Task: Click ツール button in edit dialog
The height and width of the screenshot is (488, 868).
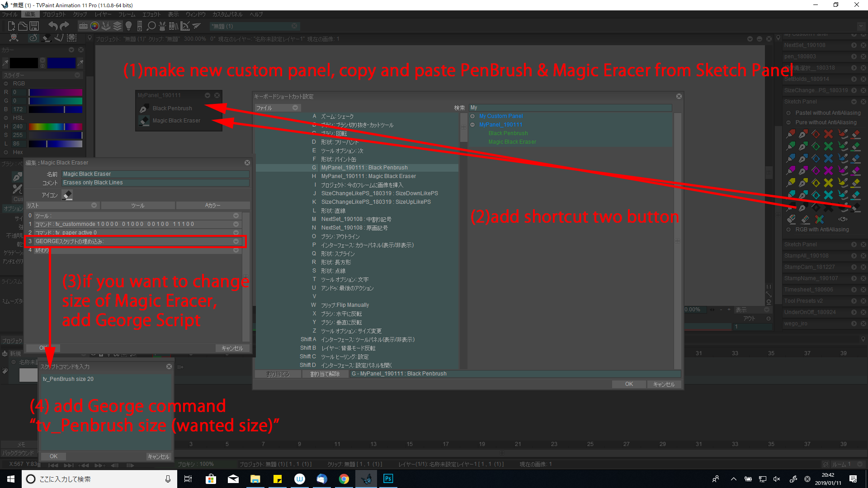Action: point(138,206)
